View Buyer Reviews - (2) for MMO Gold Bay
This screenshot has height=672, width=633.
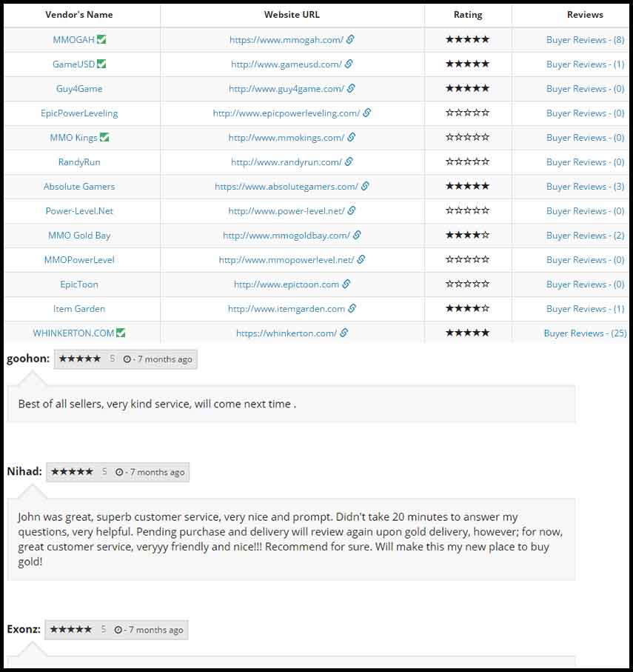[x=585, y=235]
